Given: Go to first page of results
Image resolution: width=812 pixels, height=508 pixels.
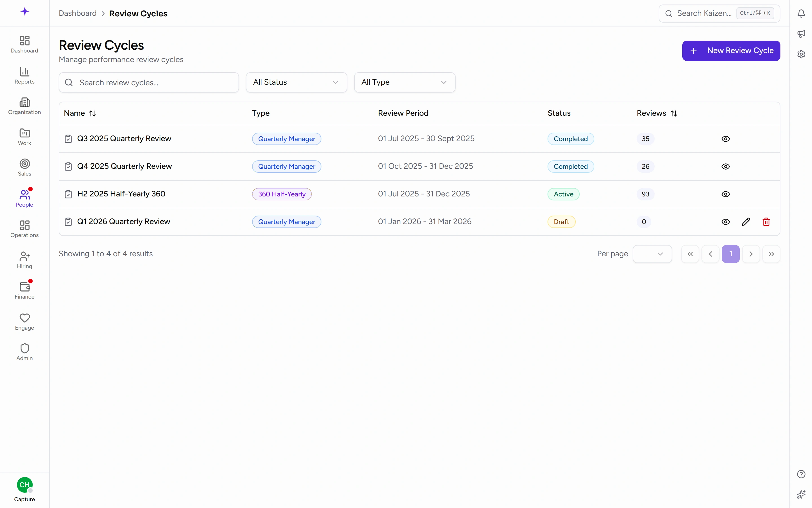Looking at the screenshot, I should (690, 254).
